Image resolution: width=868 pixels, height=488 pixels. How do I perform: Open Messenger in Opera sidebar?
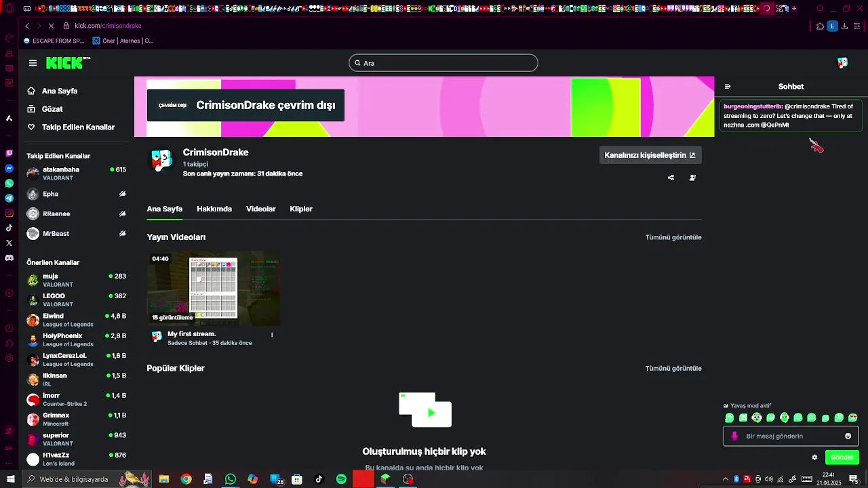coord(9,169)
